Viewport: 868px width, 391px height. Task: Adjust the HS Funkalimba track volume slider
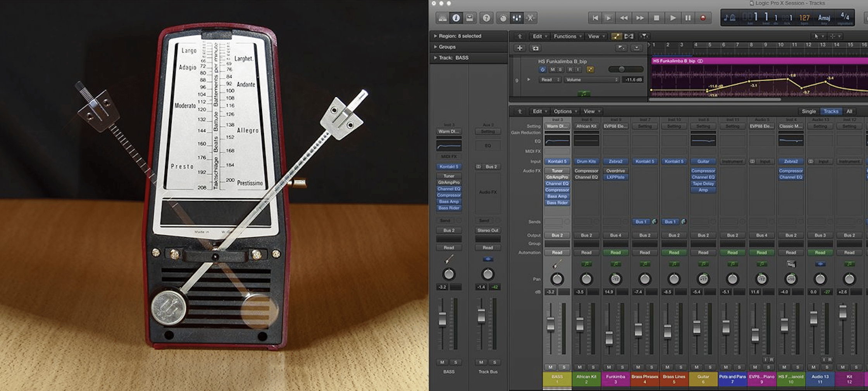(625, 69)
